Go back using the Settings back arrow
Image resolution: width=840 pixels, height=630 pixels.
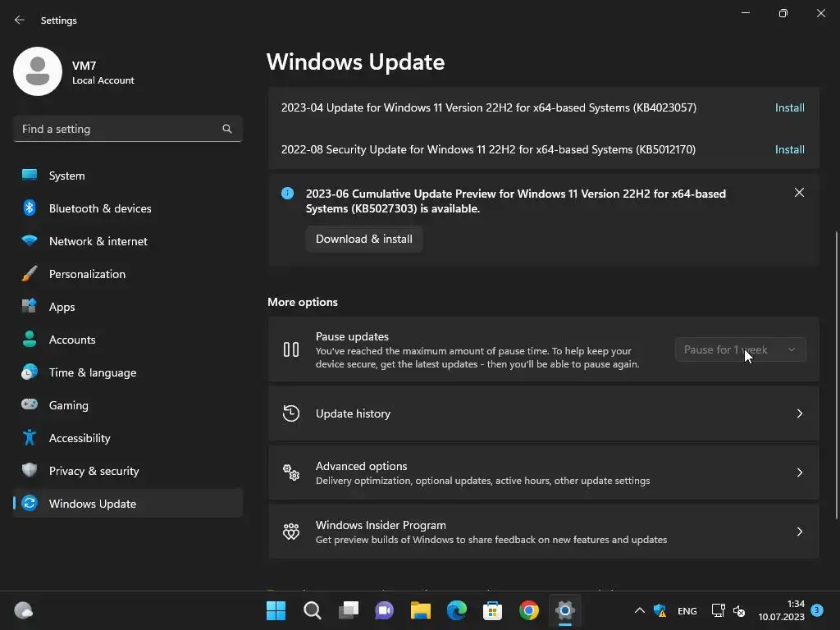pos(20,20)
